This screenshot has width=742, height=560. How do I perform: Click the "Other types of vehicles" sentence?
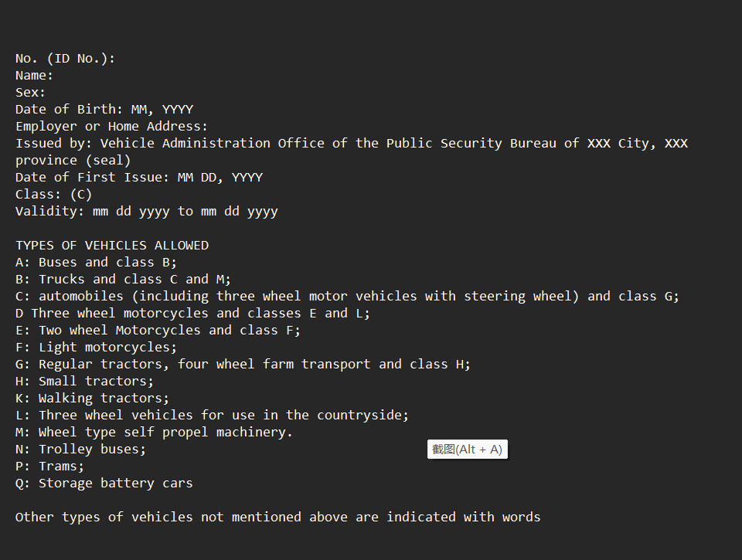(x=278, y=518)
